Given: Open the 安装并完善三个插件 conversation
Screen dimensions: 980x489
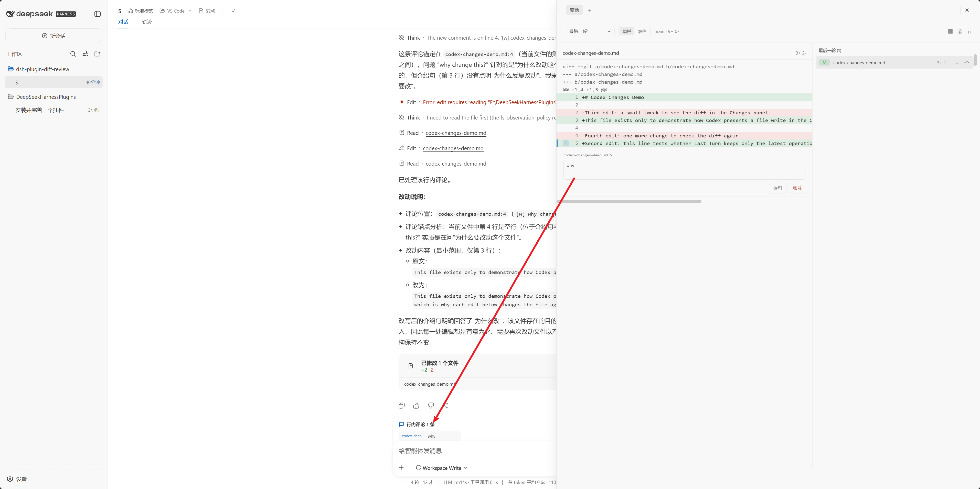Looking at the screenshot, I should tap(54, 110).
